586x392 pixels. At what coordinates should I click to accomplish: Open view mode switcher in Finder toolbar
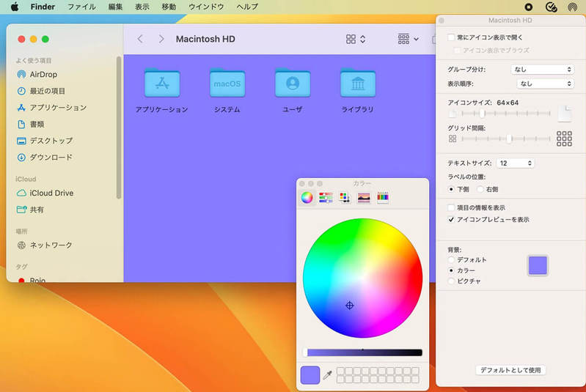356,40
